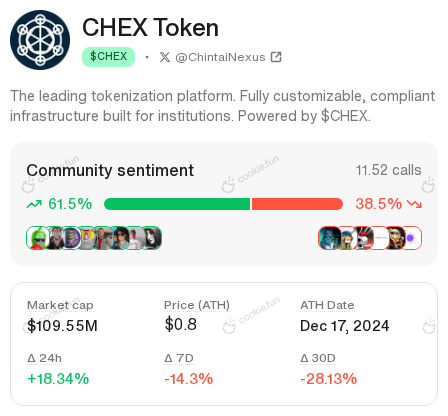Click the $CHEX ticker badge

(109, 57)
